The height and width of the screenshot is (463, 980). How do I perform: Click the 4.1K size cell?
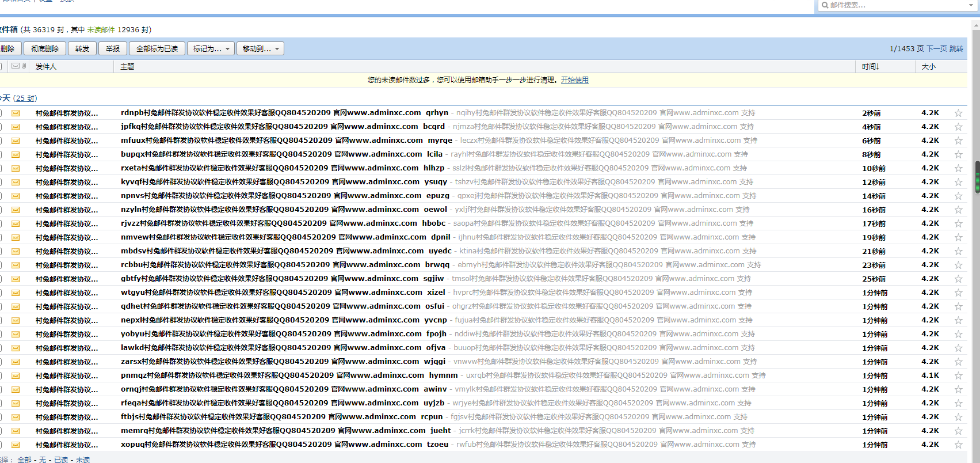930,375
